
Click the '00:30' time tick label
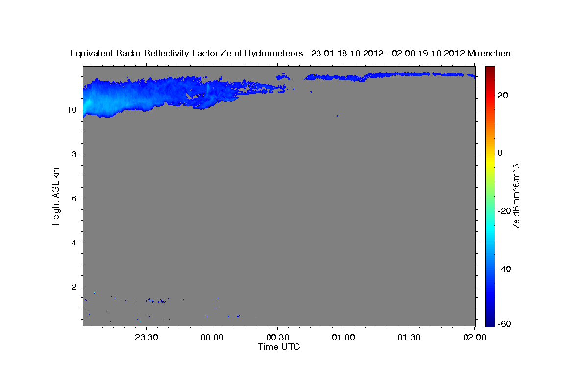coord(278,337)
